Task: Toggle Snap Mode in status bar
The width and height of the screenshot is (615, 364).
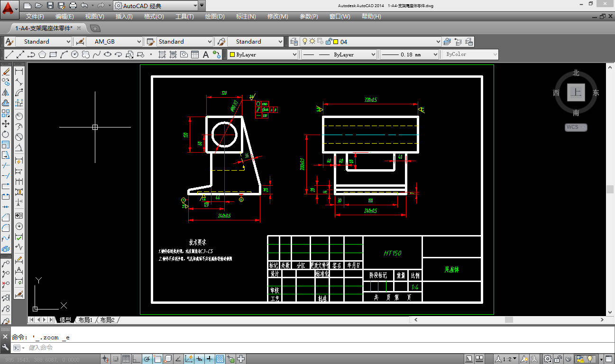Action: [116, 359]
